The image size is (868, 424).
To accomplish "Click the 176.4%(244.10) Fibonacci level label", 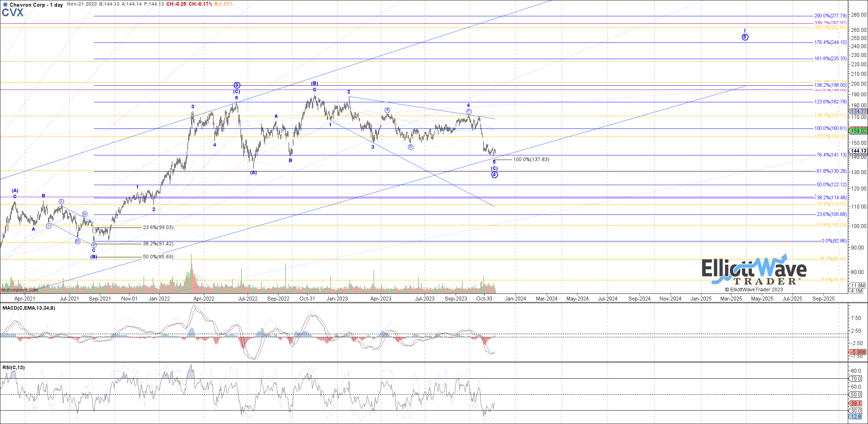I will coord(830,42).
